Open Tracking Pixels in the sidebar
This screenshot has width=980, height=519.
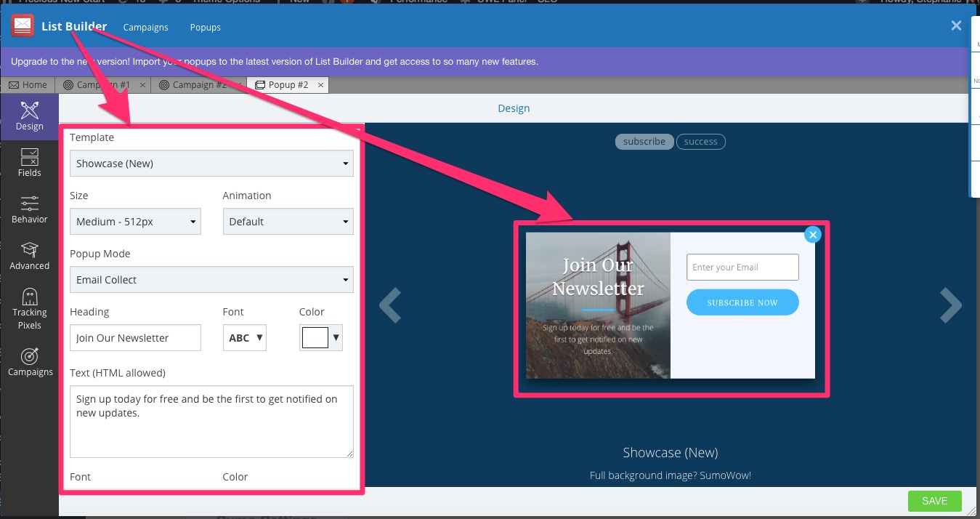29,309
